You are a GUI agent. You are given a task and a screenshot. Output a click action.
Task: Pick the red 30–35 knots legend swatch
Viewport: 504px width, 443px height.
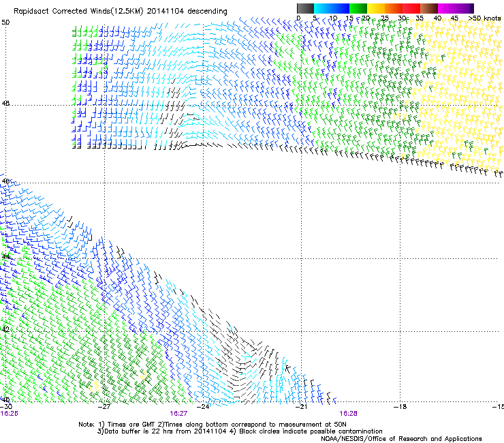pos(411,8)
